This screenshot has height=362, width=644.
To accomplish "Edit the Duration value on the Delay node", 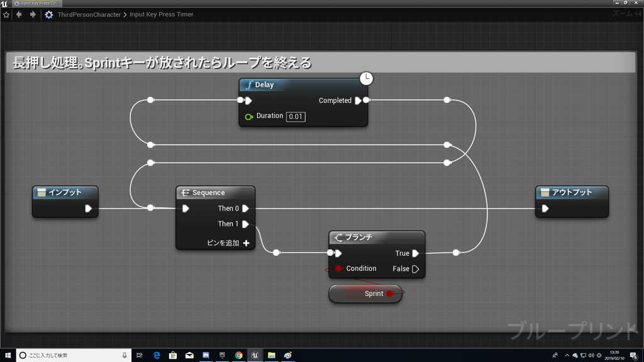I will [x=296, y=116].
